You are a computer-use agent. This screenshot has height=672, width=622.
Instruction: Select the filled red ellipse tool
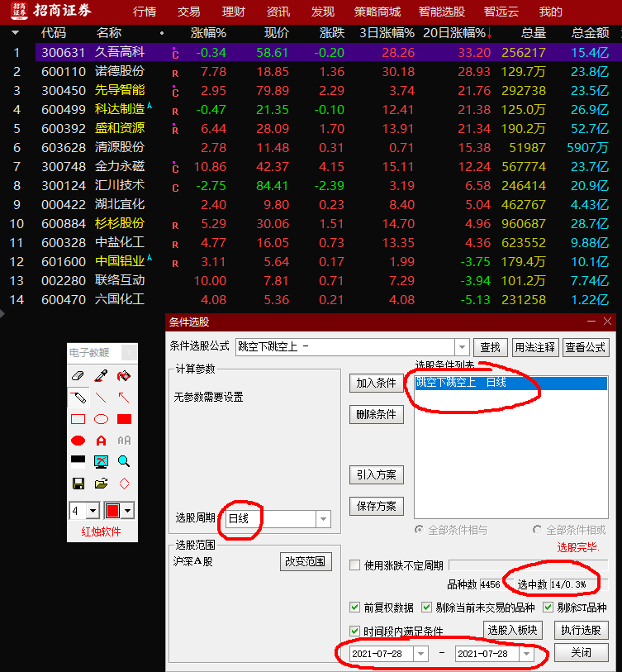78,440
